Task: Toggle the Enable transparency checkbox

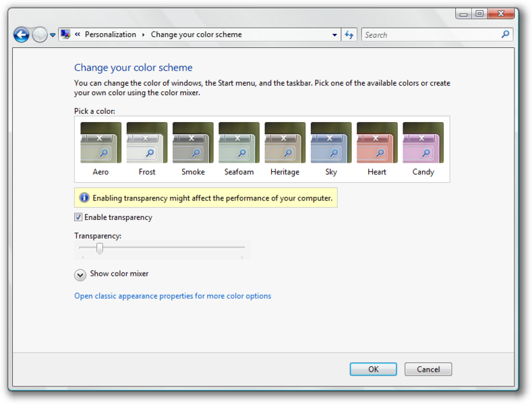Action: (x=78, y=217)
